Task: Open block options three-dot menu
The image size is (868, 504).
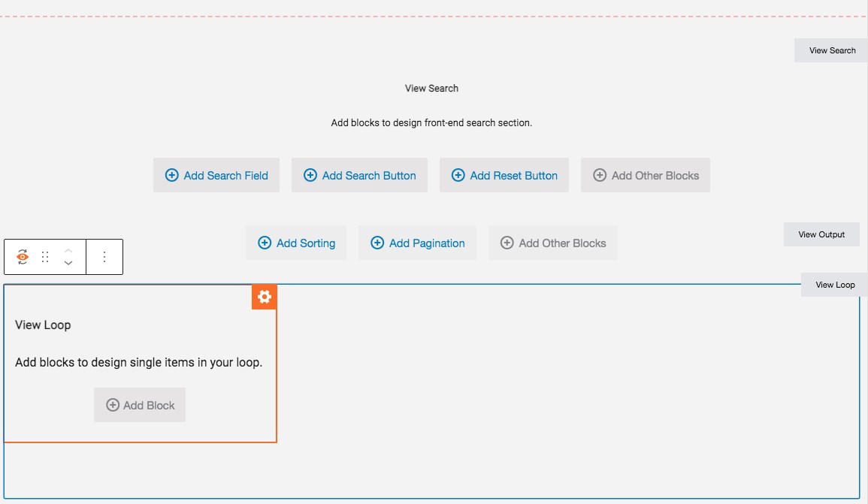Action: [x=104, y=257]
